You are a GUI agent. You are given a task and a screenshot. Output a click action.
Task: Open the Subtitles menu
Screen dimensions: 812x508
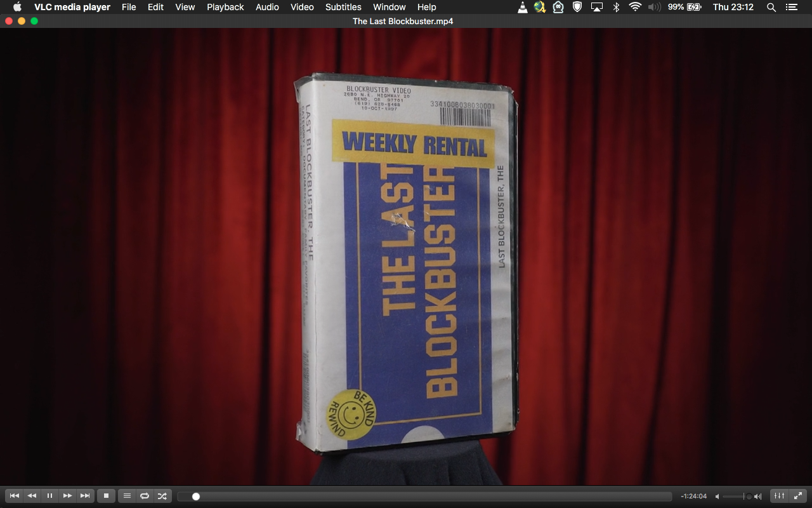tap(343, 7)
